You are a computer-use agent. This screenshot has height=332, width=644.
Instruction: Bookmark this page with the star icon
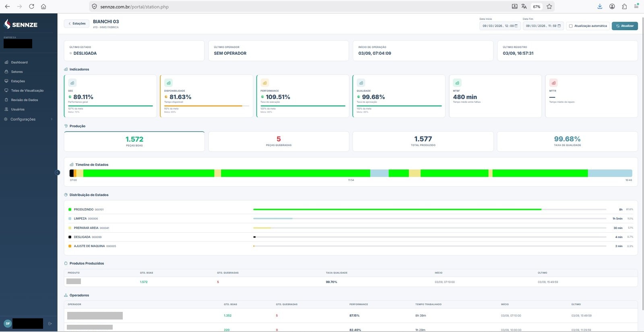(549, 6)
